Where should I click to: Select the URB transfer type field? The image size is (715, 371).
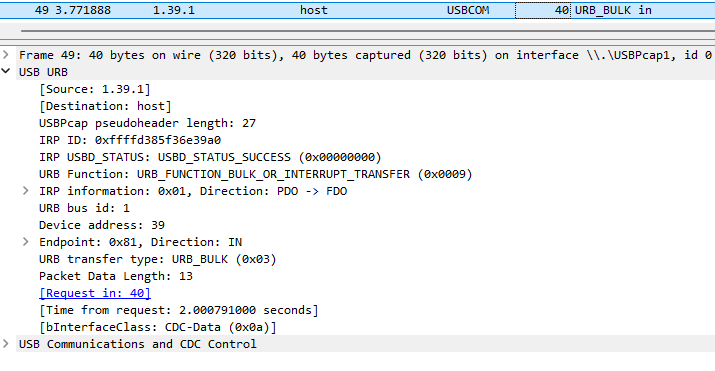tap(158, 259)
